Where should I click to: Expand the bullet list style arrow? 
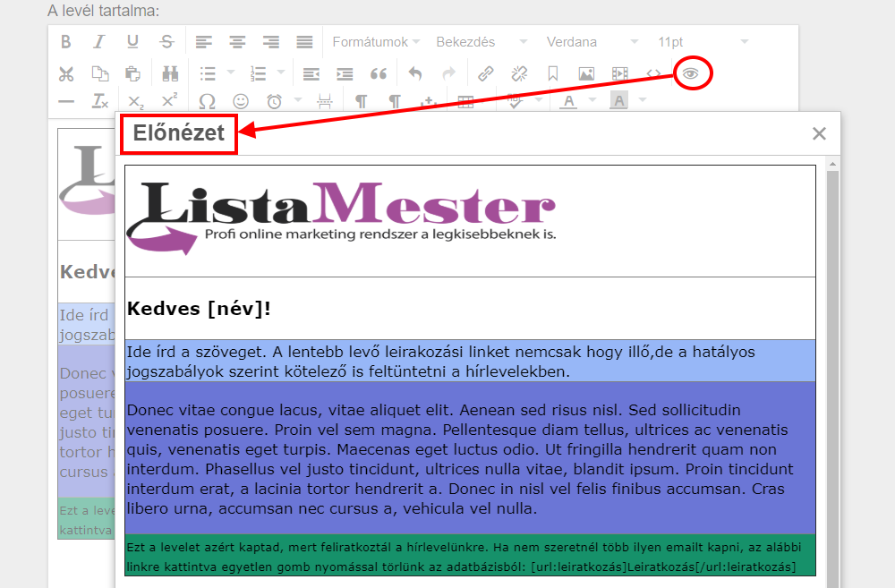click(x=231, y=72)
